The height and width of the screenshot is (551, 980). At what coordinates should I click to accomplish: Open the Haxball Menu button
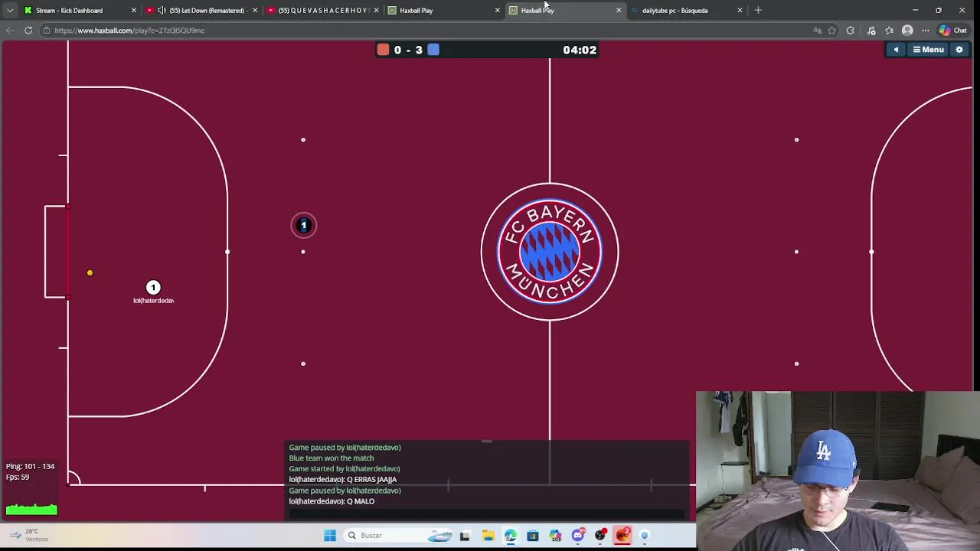tap(929, 50)
